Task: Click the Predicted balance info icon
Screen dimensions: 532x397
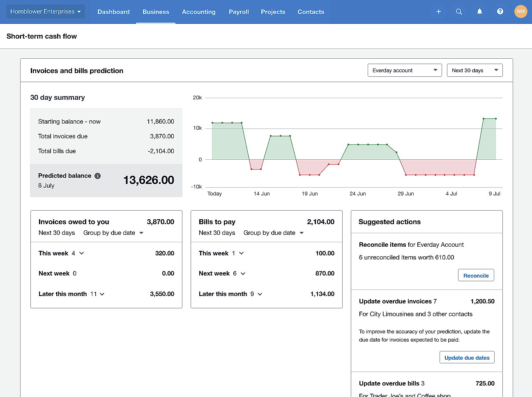Action: click(97, 176)
